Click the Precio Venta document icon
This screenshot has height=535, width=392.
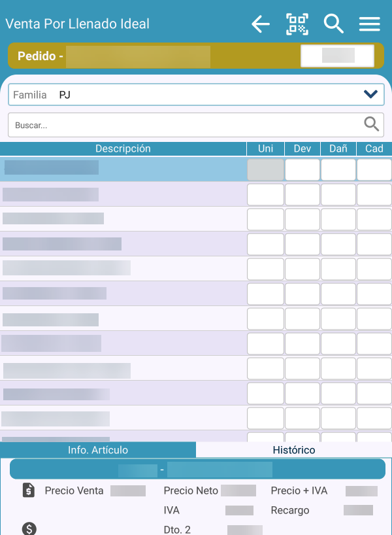click(x=29, y=491)
